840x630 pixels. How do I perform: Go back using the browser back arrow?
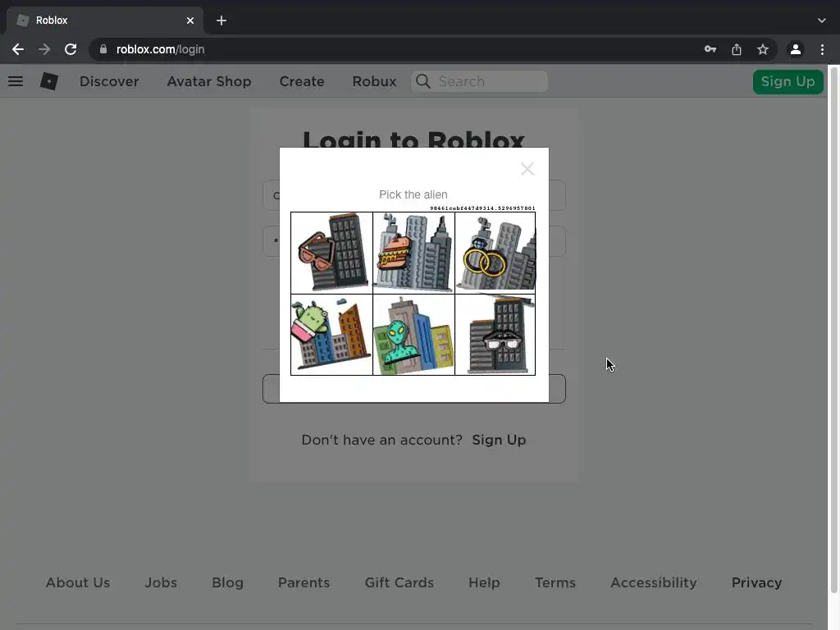tap(18, 49)
